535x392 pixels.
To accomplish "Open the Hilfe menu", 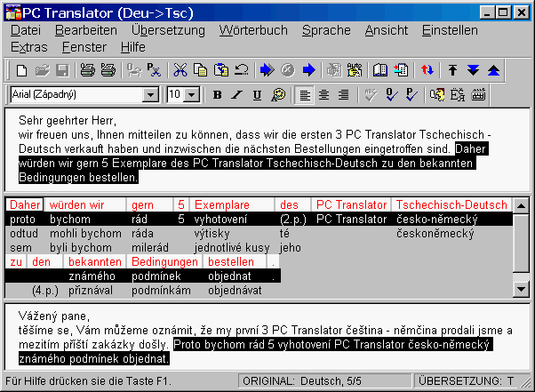I will click(132, 47).
